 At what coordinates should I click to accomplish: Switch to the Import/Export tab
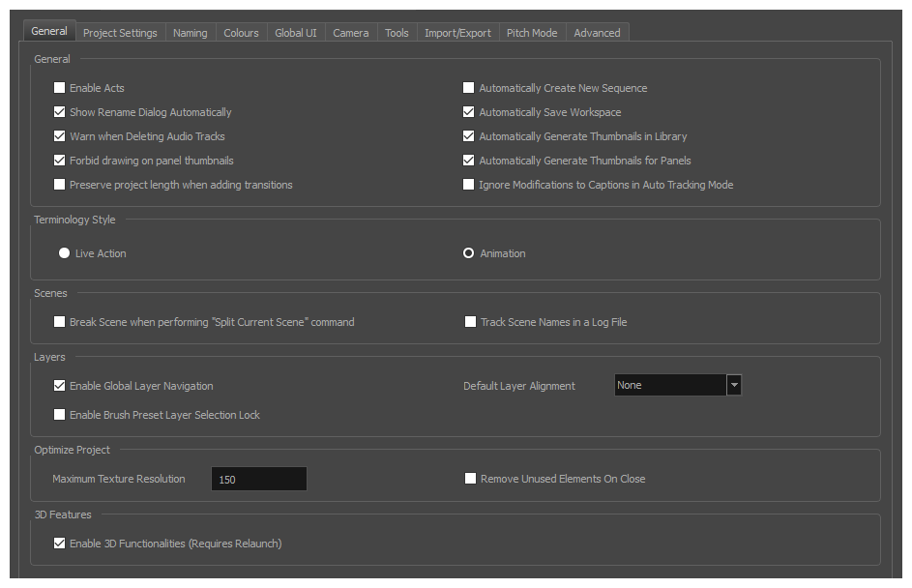(457, 33)
